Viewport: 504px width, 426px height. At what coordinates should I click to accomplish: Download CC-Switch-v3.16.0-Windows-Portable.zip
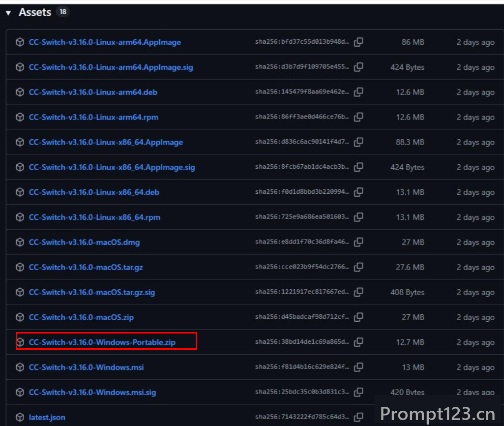tap(102, 342)
